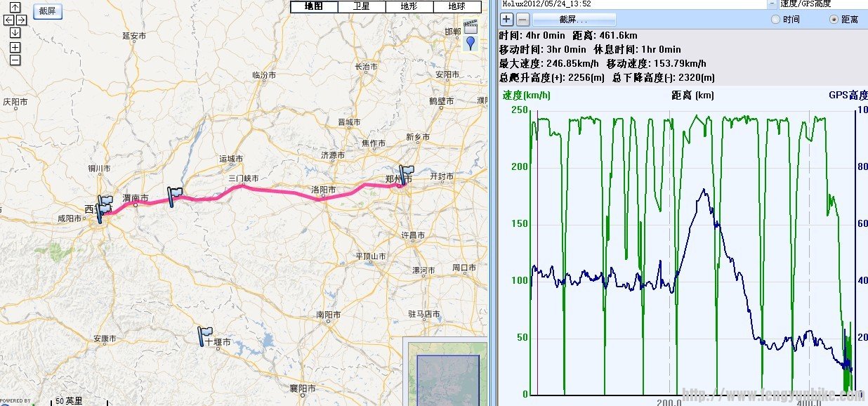Pan the map north with the up arrow icon
Viewport: 868px width, 406px height.
pos(14,7)
